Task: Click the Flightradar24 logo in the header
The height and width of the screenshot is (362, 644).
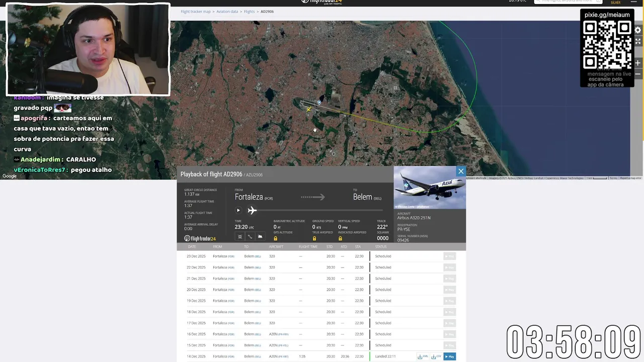Action: click(x=322, y=2)
